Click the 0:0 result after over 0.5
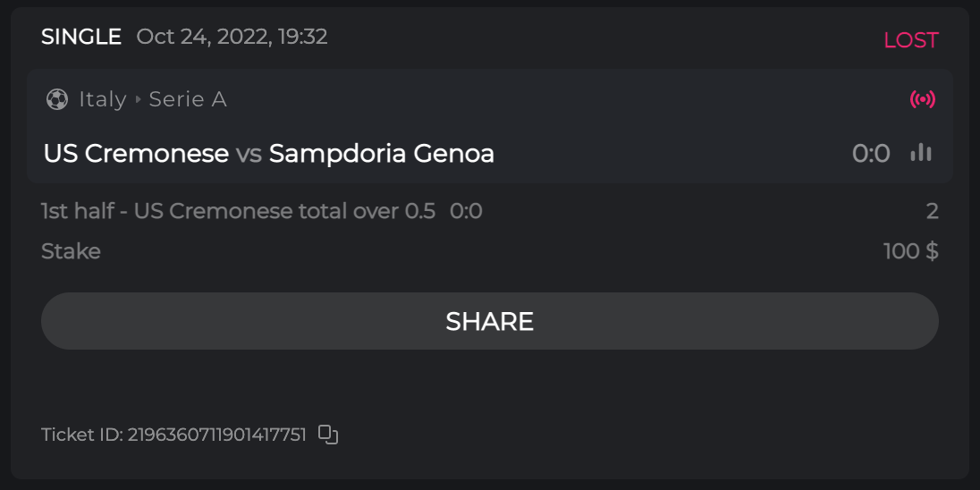Viewport: 980px width, 490px height. point(466,211)
